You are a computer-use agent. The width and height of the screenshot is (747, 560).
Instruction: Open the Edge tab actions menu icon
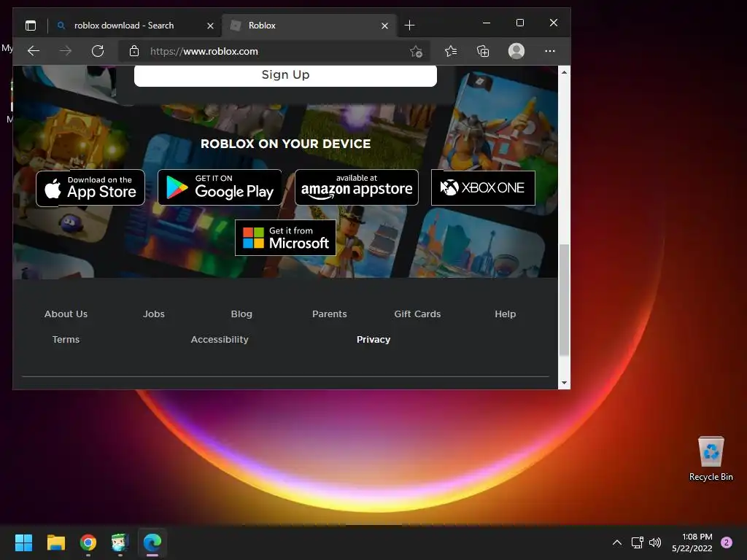[31, 26]
